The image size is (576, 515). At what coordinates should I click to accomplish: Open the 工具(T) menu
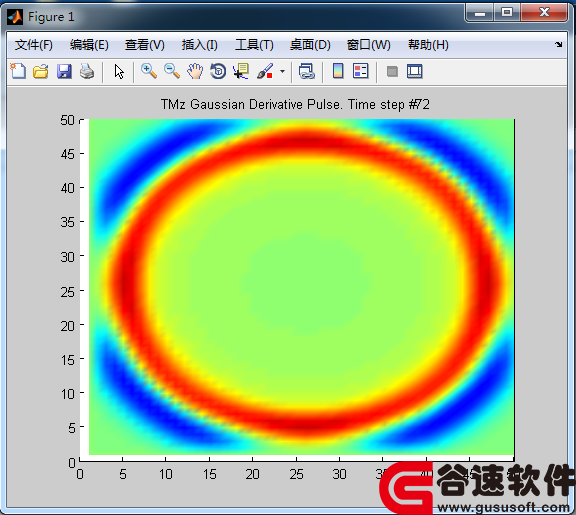[254, 45]
